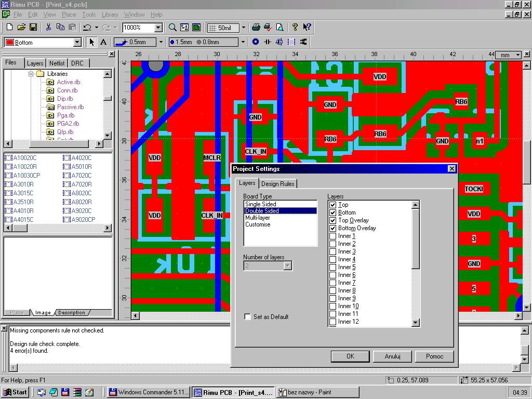Image resolution: width=532 pixels, height=399 pixels.
Task: Print the board with the printer icon
Action: (256, 28)
